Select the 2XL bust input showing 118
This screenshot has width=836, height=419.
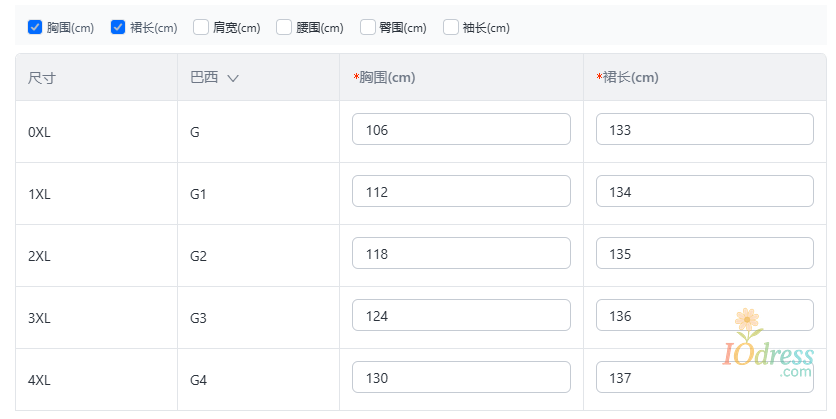point(461,253)
